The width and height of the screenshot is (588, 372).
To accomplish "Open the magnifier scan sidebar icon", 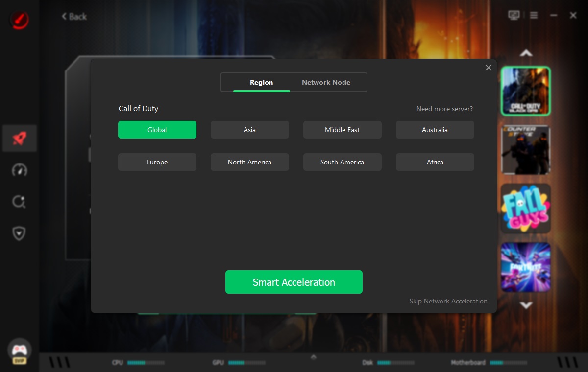I will 19,202.
